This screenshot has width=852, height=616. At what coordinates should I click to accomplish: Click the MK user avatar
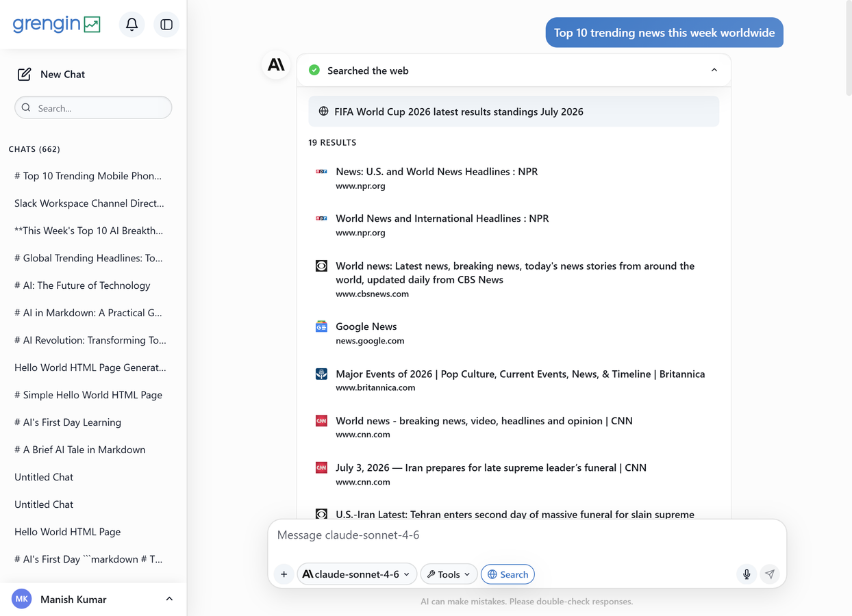22,599
